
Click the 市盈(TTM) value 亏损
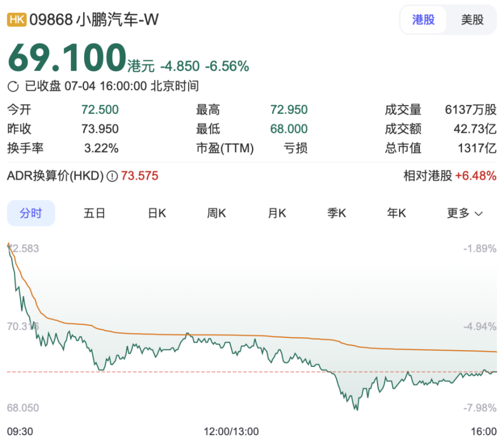tap(296, 149)
